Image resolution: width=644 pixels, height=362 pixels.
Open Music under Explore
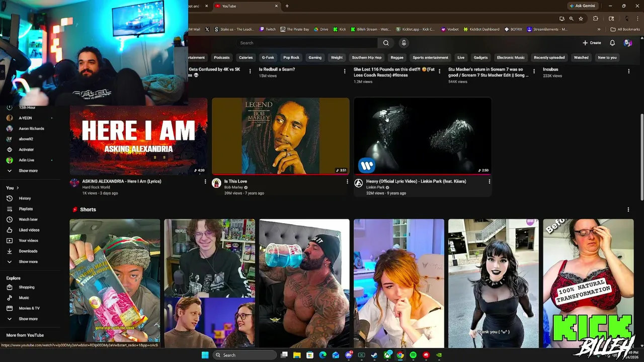24,298
